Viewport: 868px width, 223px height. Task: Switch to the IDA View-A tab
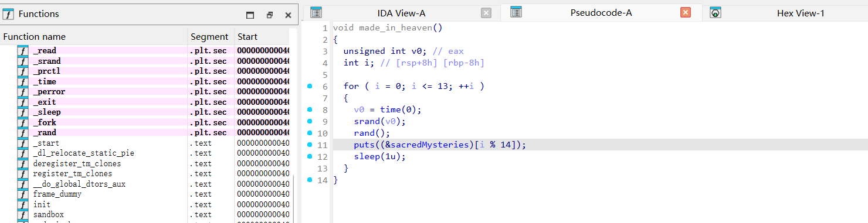point(401,13)
